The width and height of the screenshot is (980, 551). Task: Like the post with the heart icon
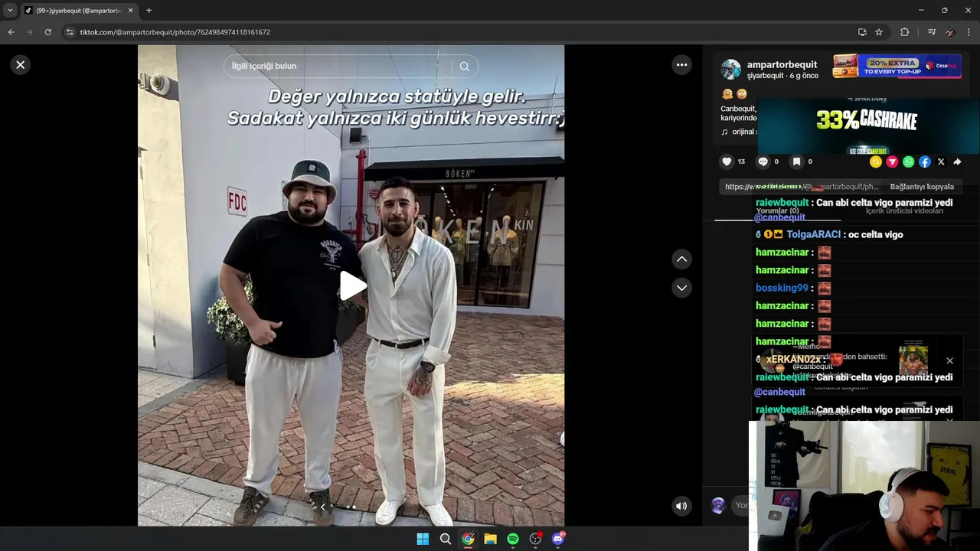coord(727,161)
